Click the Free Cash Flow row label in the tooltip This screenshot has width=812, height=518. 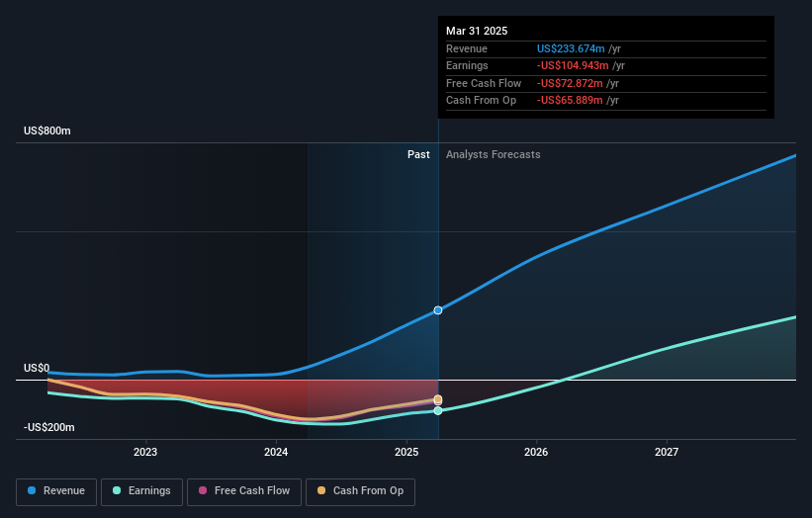point(484,83)
